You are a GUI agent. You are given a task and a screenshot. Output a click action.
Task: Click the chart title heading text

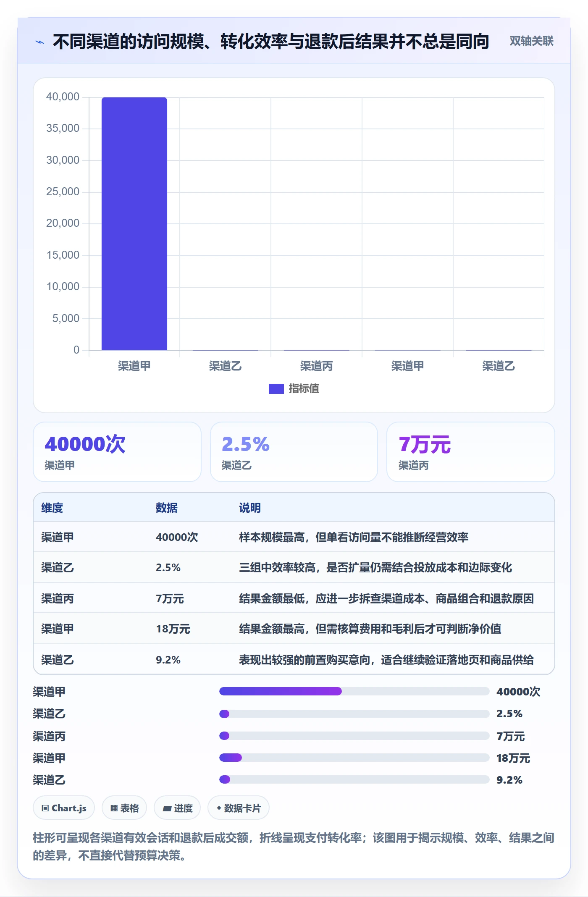(x=271, y=41)
